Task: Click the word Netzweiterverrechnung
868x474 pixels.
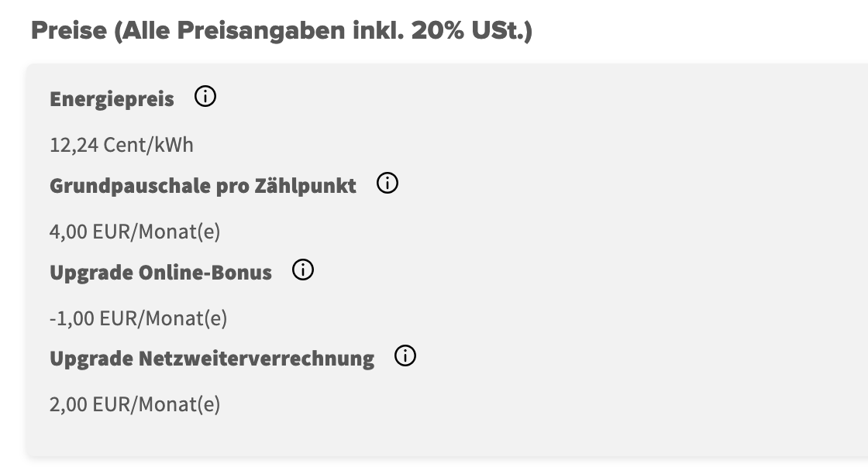Action: tap(257, 359)
